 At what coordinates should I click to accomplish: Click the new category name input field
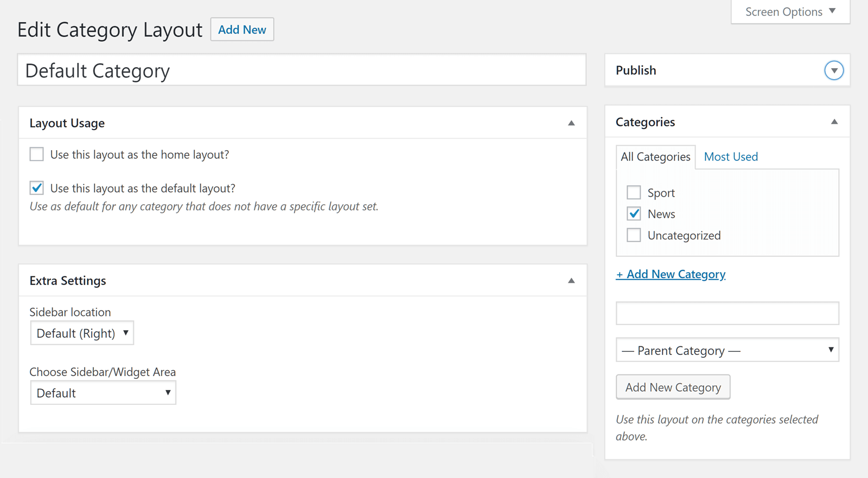pos(727,313)
